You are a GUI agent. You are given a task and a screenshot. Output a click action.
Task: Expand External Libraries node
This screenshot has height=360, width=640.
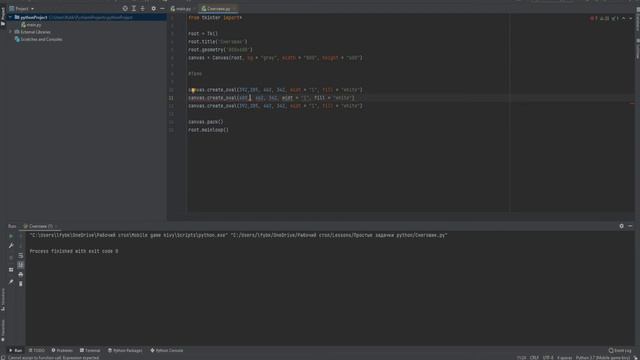tap(10, 32)
